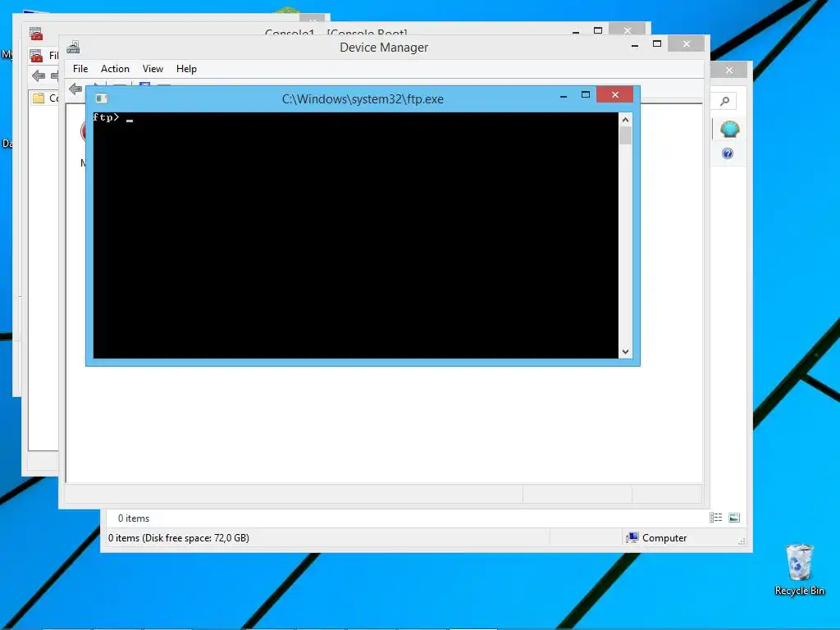Click C:\Windows\system32\ftp.exe title bar
Screen dimensions: 840x630
click(363, 99)
